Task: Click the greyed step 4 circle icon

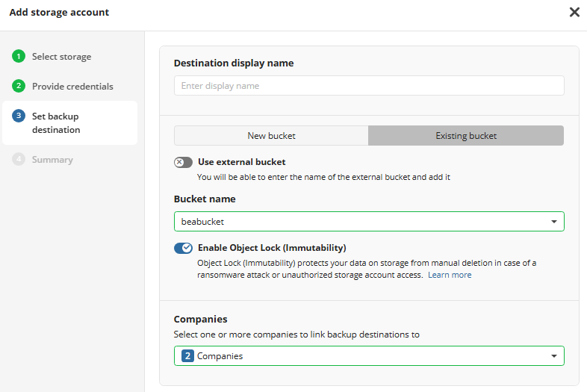Action: pos(19,160)
